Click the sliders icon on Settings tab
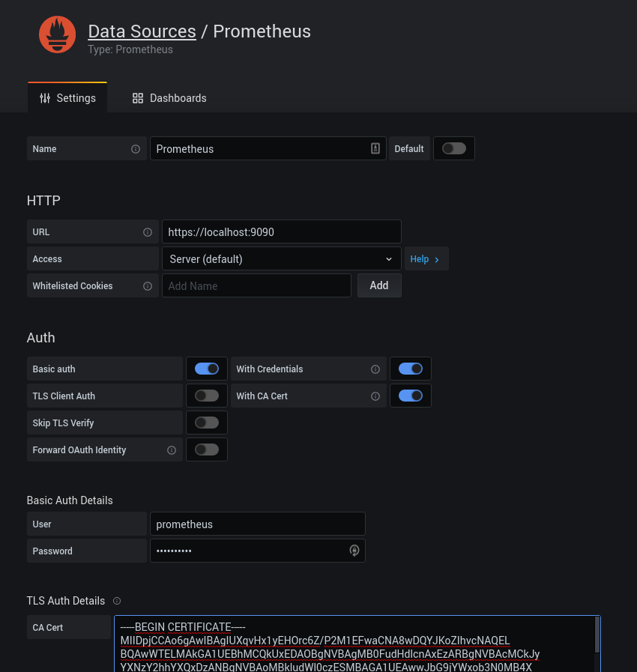Screen dimensions: 637x672 (45, 98)
